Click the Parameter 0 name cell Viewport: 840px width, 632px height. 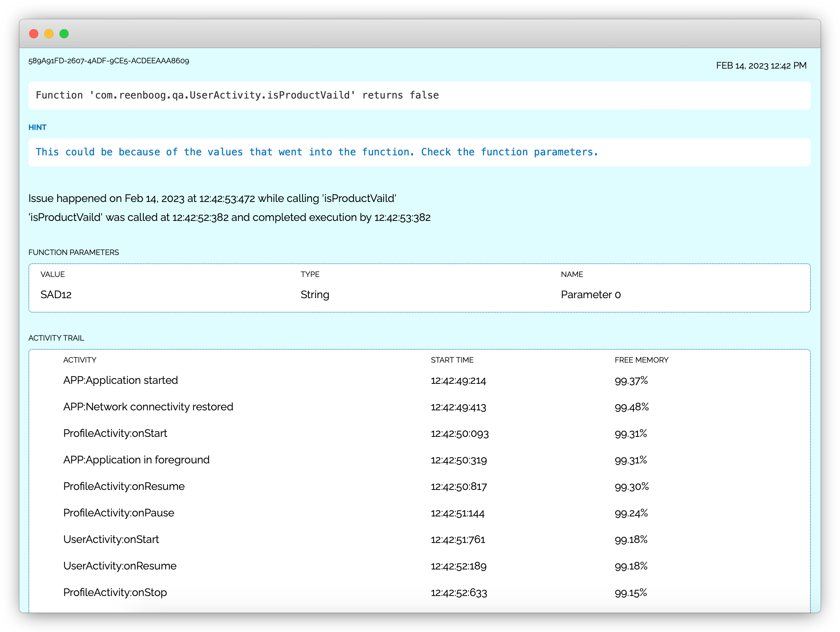(590, 294)
